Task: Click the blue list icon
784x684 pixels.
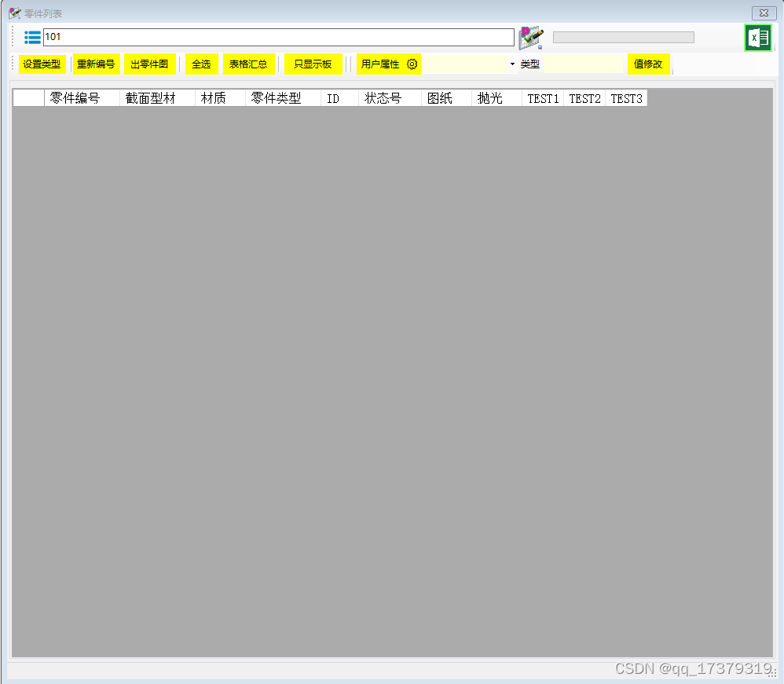Action: click(32, 38)
